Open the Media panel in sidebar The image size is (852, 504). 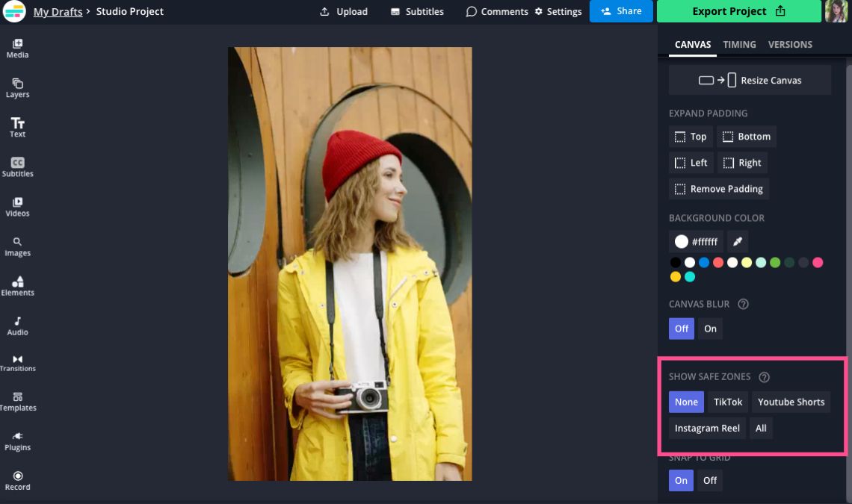click(17, 49)
